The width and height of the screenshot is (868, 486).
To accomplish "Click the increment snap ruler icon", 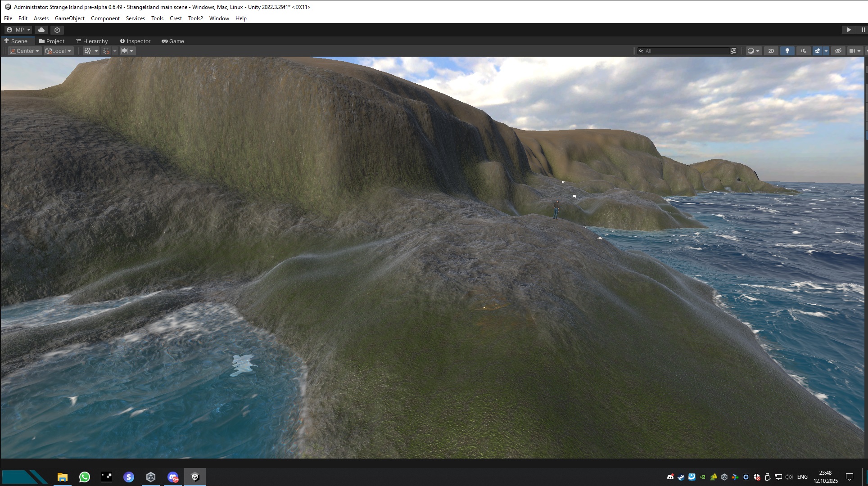I will (x=124, y=51).
